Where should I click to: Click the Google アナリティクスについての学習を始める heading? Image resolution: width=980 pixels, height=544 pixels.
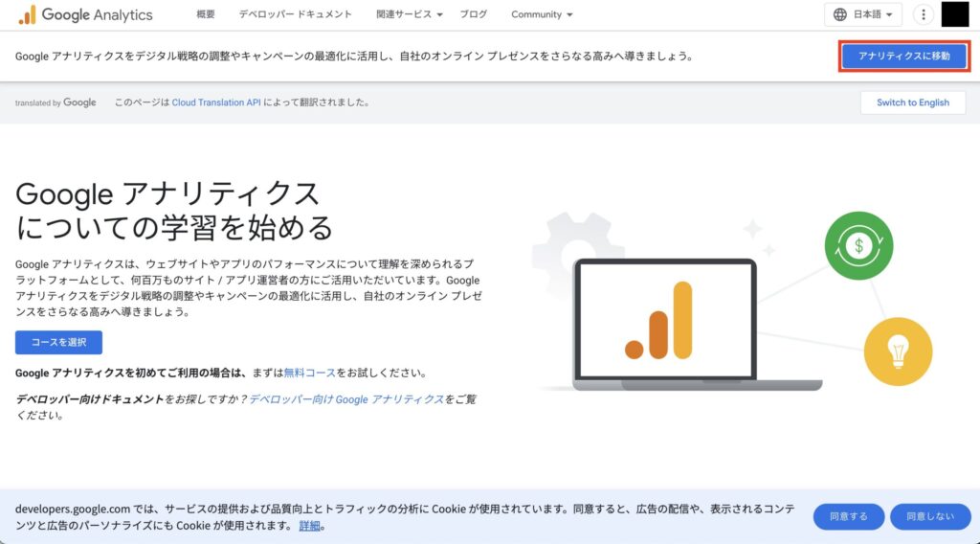click(174, 211)
